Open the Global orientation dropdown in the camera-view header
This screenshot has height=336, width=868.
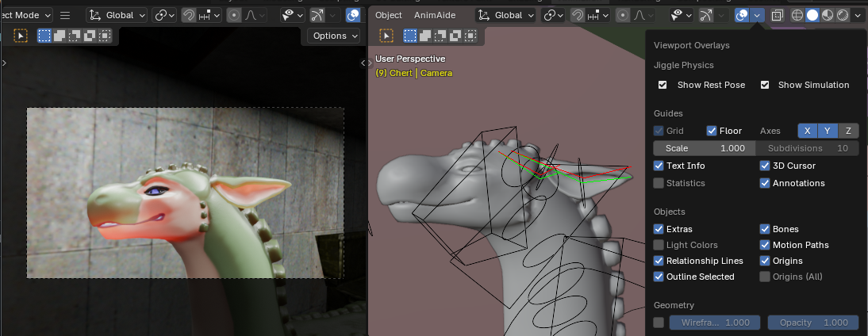[x=117, y=16]
